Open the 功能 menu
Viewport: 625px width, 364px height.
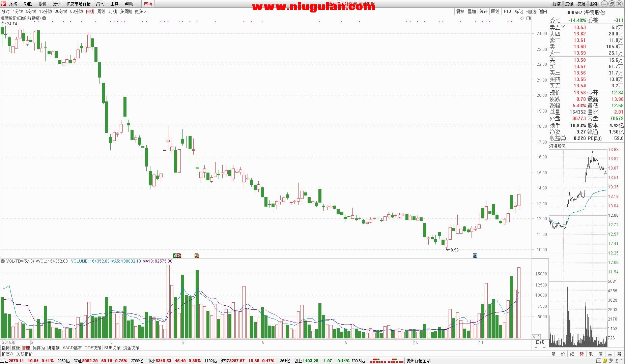coord(28,4)
